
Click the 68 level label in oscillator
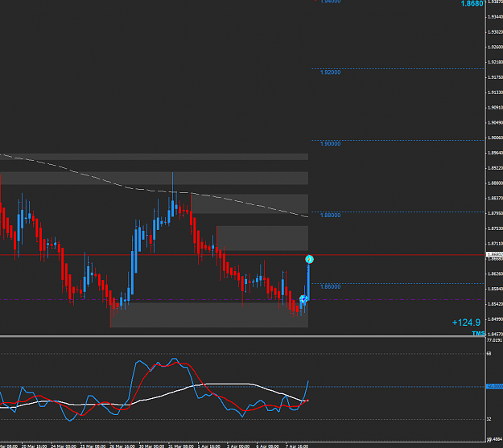point(489,353)
